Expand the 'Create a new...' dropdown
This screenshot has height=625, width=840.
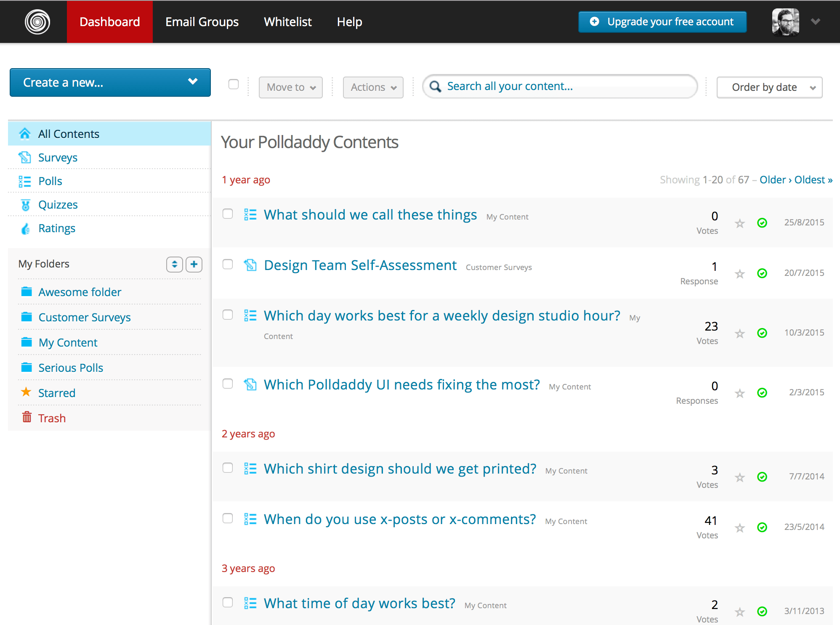pos(110,82)
